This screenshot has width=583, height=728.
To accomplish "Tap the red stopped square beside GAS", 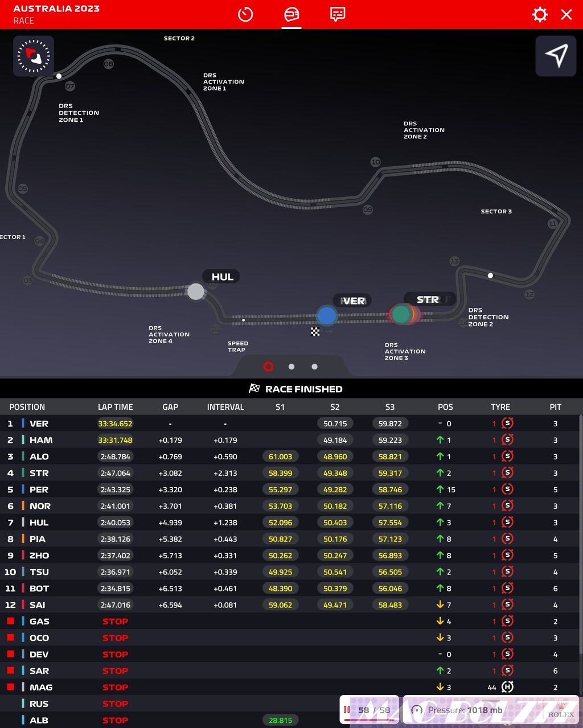I will pyautogui.click(x=10, y=621).
